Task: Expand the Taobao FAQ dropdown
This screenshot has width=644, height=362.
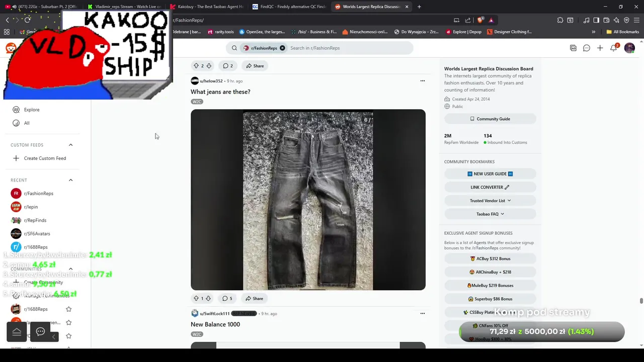Action: pos(490,214)
